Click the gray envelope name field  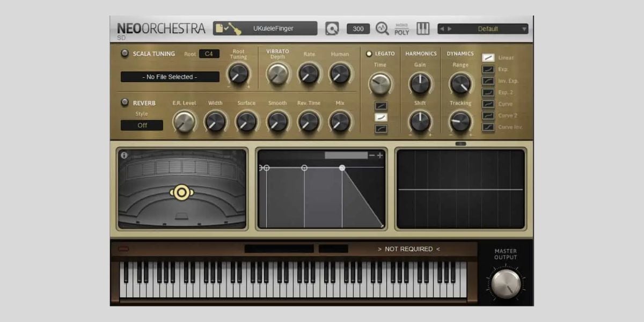[x=346, y=155]
